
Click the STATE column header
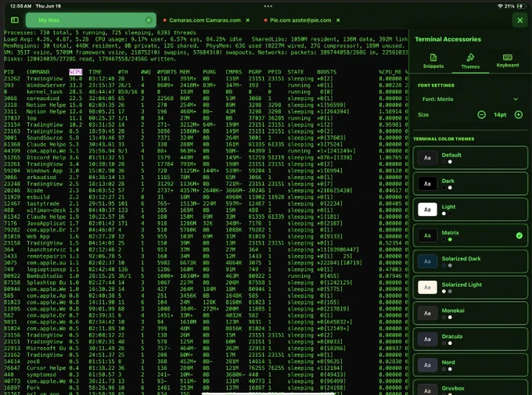[x=296, y=72]
